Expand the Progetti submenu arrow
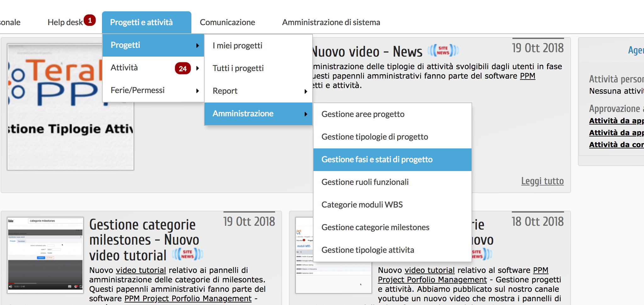Viewport: 644px width, 305px height. (x=198, y=46)
